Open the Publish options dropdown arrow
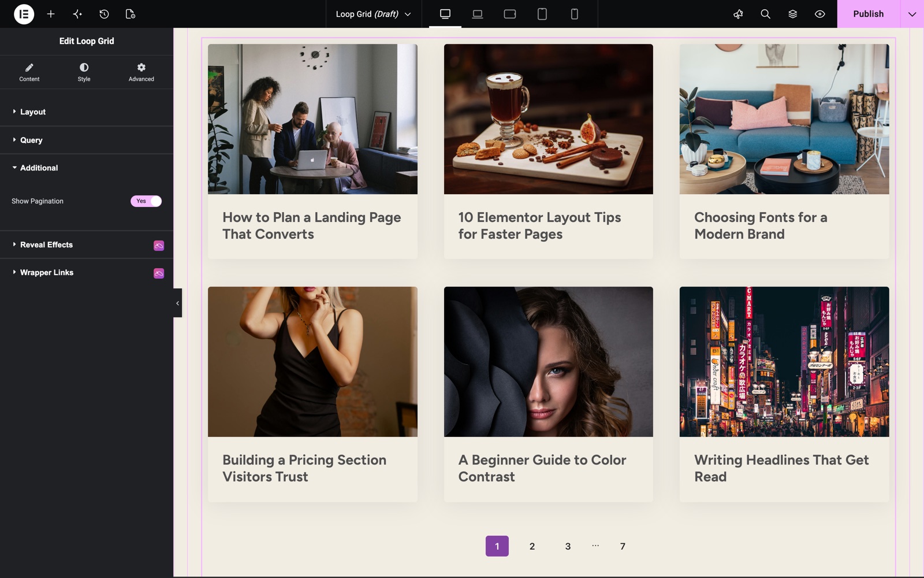Viewport: 924px width, 578px height. point(912,14)
